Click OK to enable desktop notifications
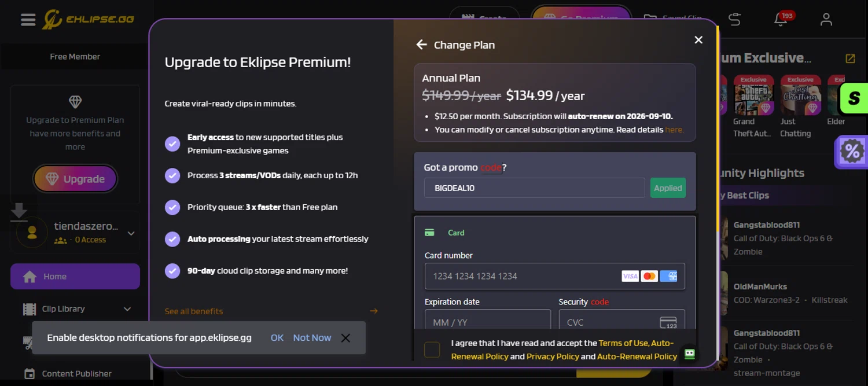 pyautogui.click(x=277, y=338)
